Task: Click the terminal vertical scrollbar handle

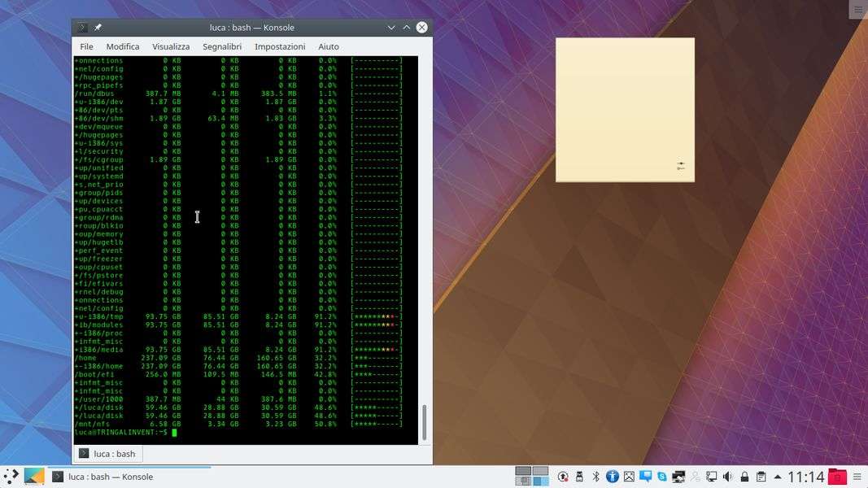Action: coord(424,421)
